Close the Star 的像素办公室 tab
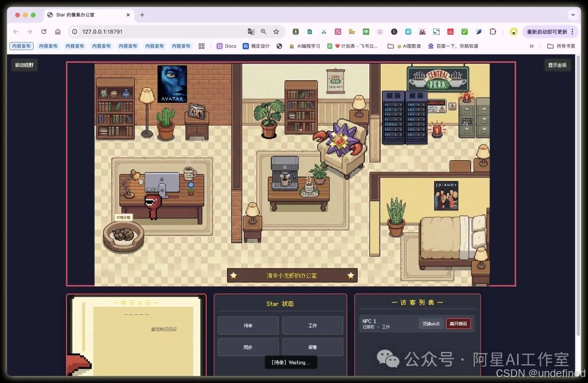The width and height of the screenshot is (588, 383). pos(128,15)
